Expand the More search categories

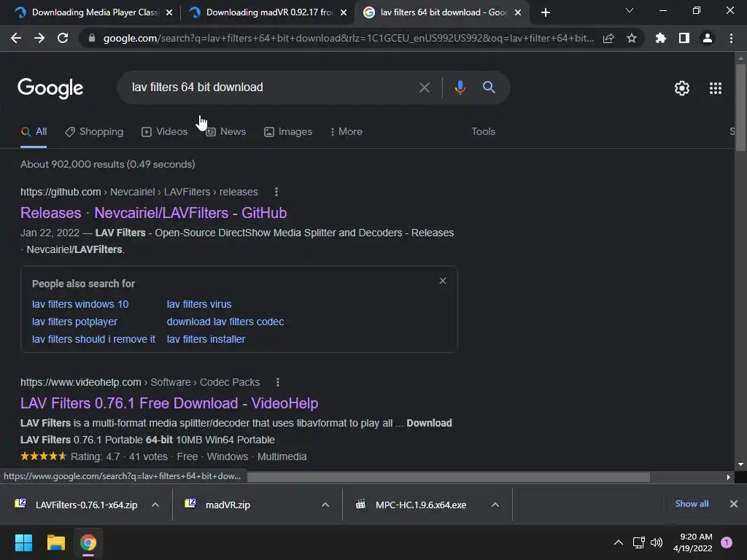(347, 132)
